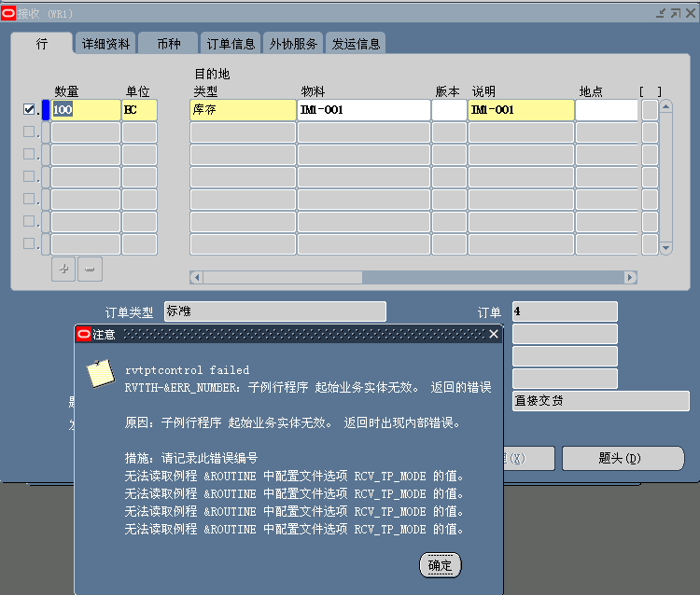Viewport: 700px width, 595px height.
Task: Open the 订单信息 tab
Action: point(231,44)
